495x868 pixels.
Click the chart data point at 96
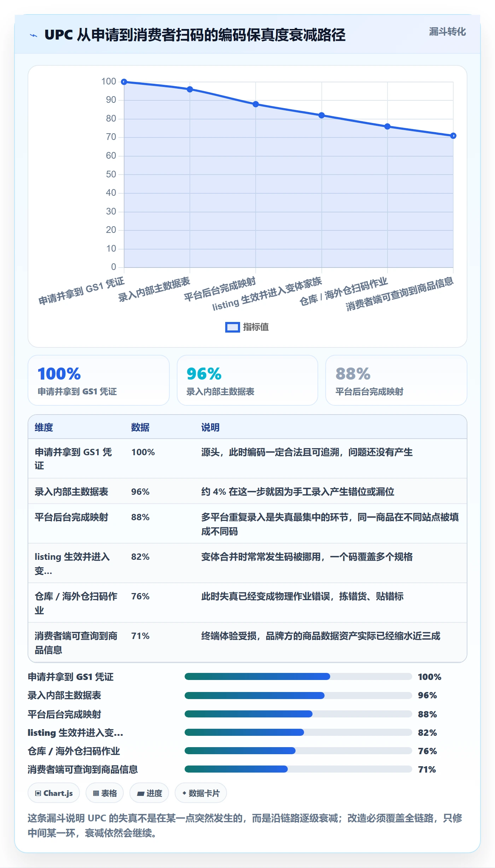[190, 89]
